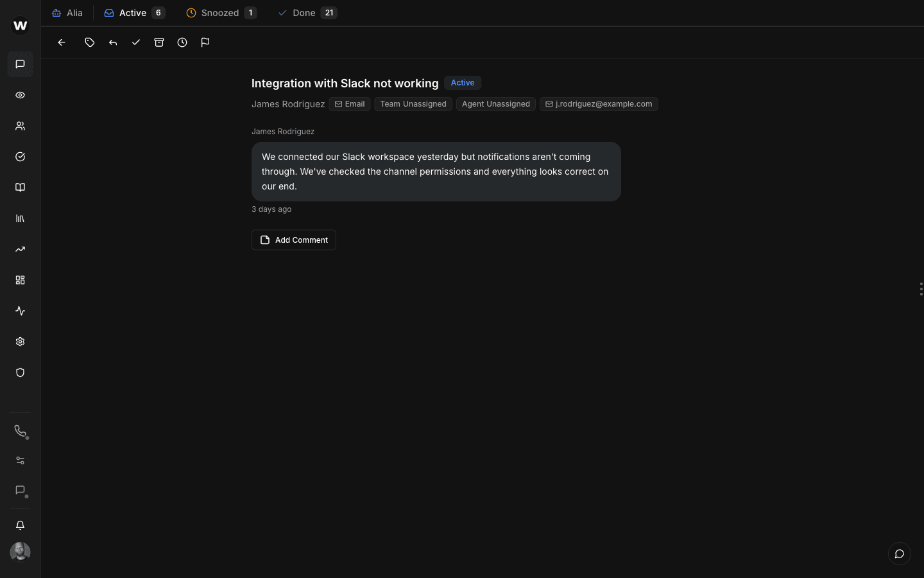Open the Knowledge Base book icon

tap(20, 187)
